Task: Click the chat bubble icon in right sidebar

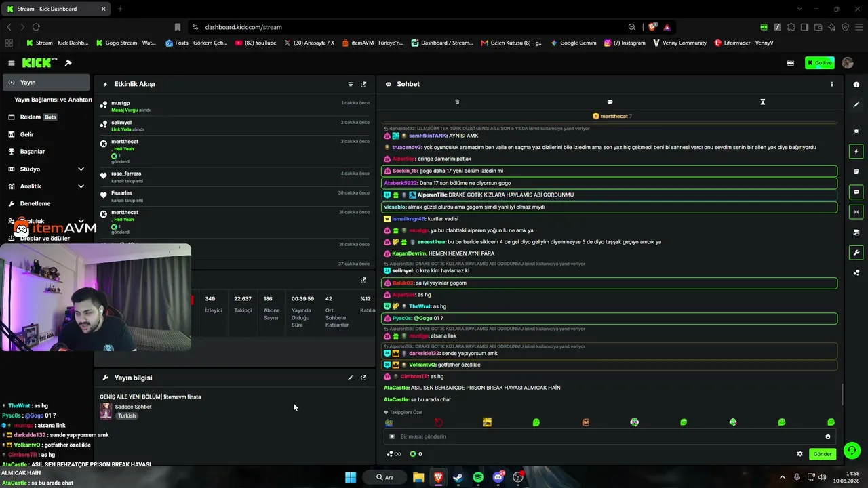Action: coord(856,192)
